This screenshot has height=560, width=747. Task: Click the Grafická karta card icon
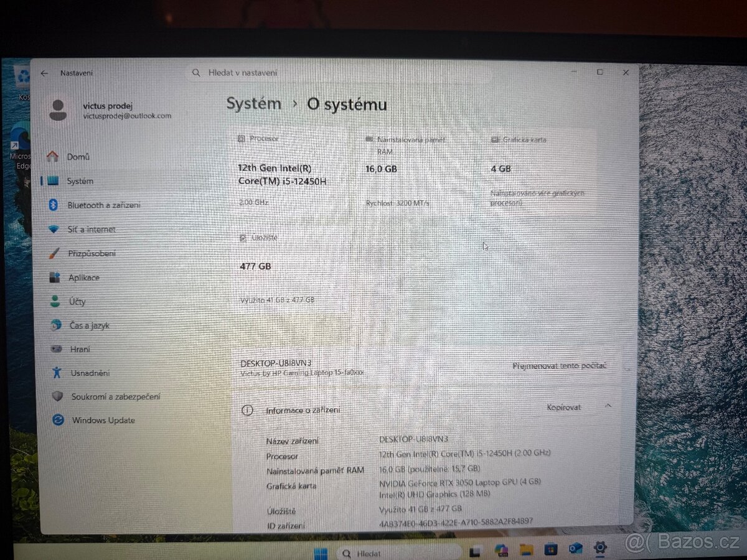495,140
